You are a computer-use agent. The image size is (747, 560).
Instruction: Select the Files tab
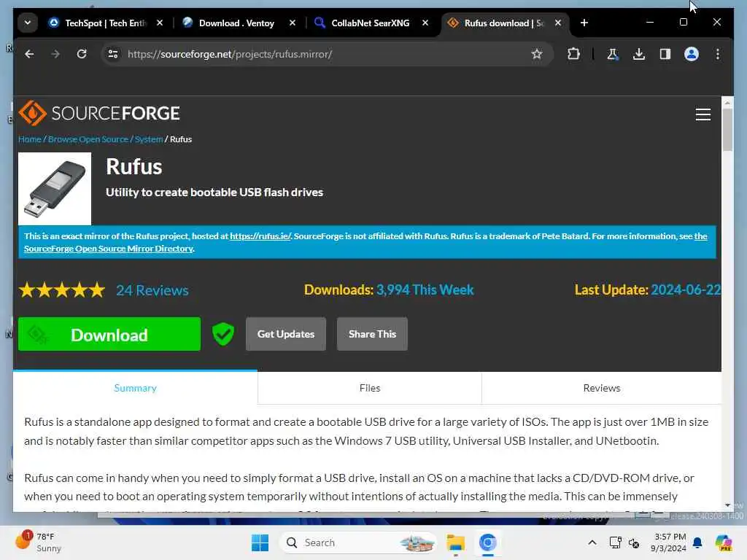pyautogui.click(x=370, y=388)
